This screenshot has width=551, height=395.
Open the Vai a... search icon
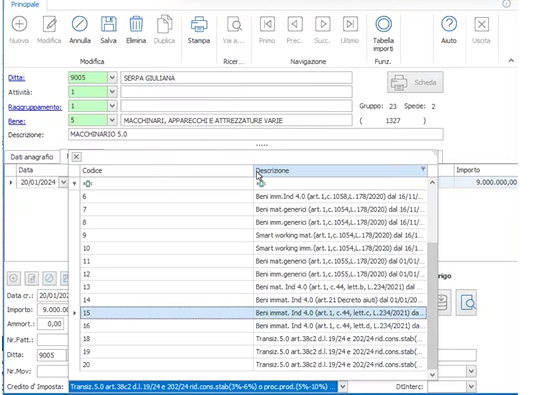(234, 24)
